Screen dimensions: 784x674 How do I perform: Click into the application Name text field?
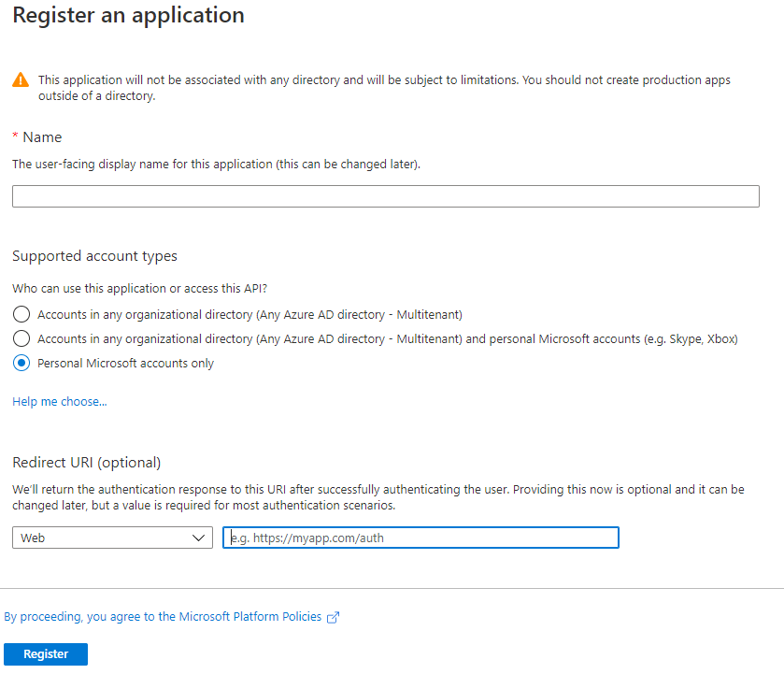pyautogui.click(x=385, y=196)
